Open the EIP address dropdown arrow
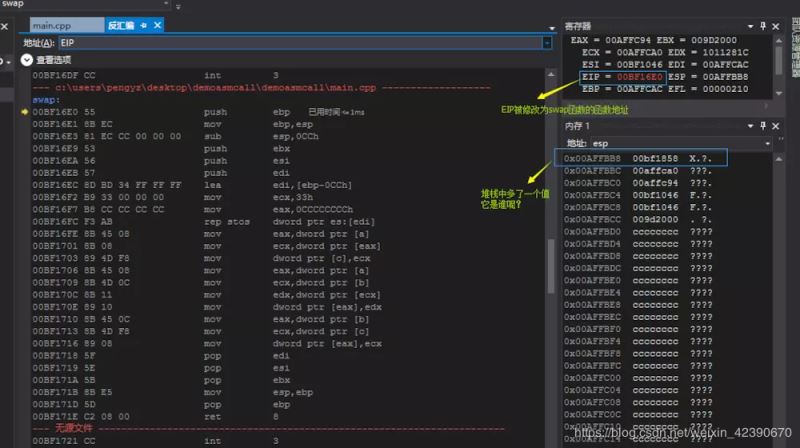Screen dimensions: 800x448 [546, 42]
